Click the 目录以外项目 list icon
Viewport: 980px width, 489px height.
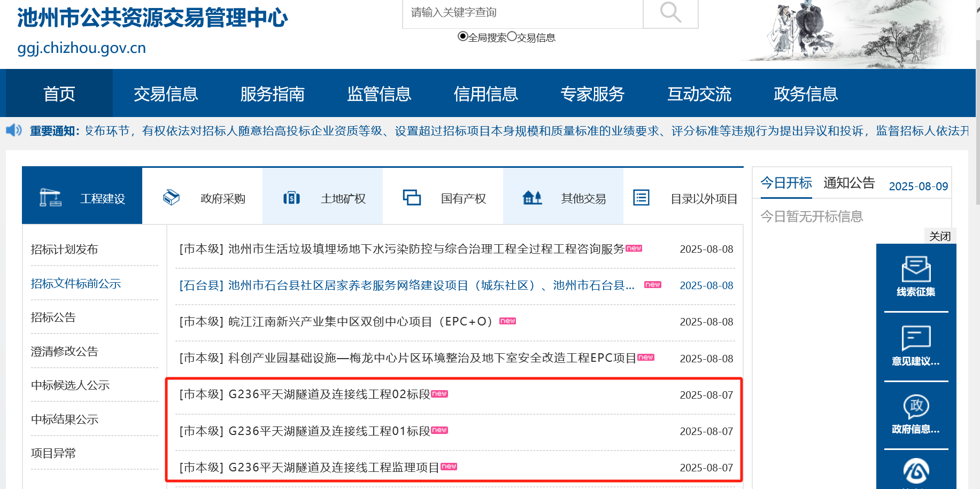[x=641, y=198]
